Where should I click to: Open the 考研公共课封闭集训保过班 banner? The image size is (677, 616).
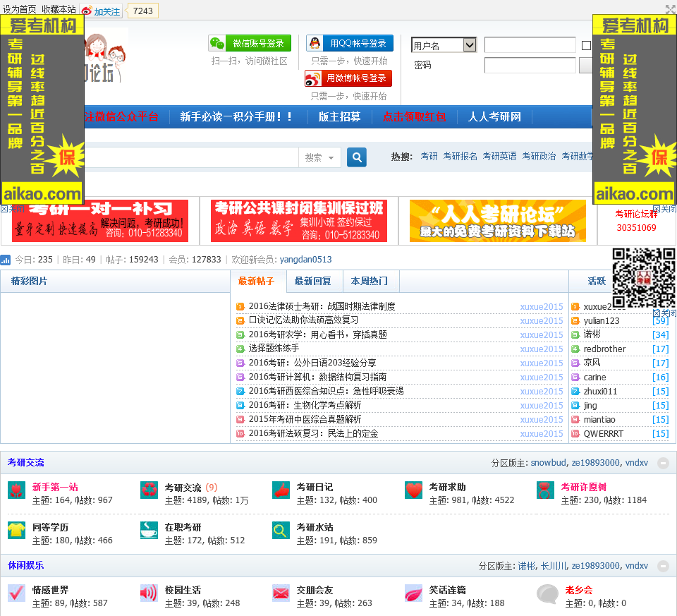click(299, 221)
